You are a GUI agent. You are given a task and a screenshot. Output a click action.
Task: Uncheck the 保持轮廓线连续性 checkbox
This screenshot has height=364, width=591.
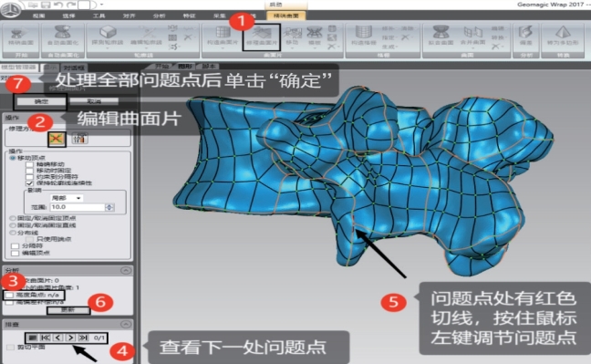point(29,183)
